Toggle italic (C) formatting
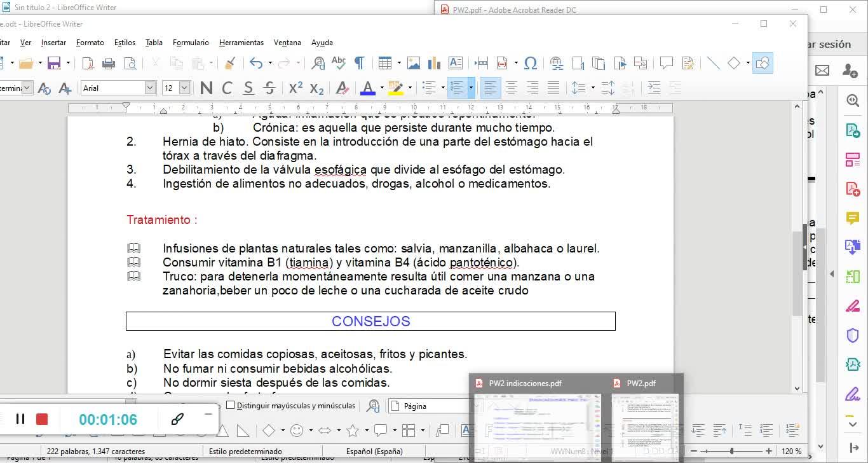The image size is (868, 463). coord(227,88)
